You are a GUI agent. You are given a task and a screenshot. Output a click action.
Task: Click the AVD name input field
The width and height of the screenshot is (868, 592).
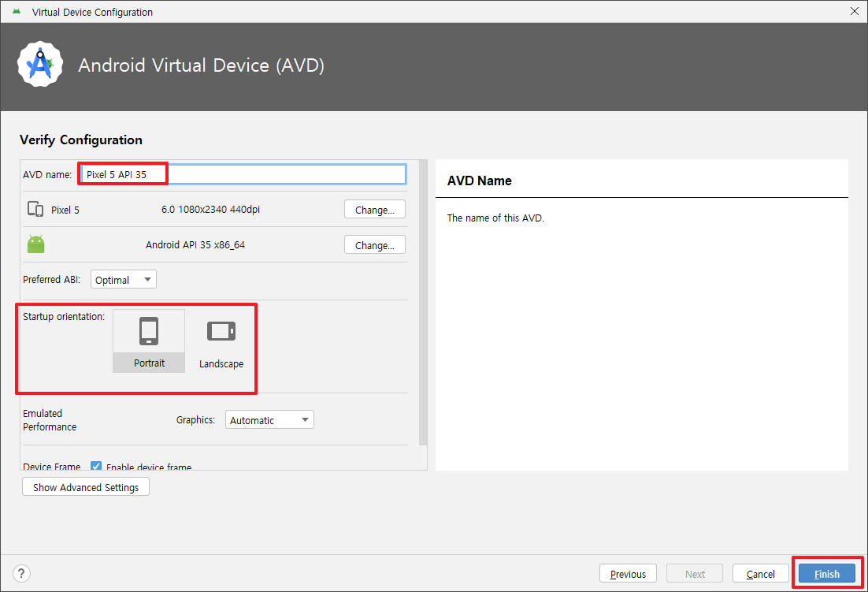243,174
